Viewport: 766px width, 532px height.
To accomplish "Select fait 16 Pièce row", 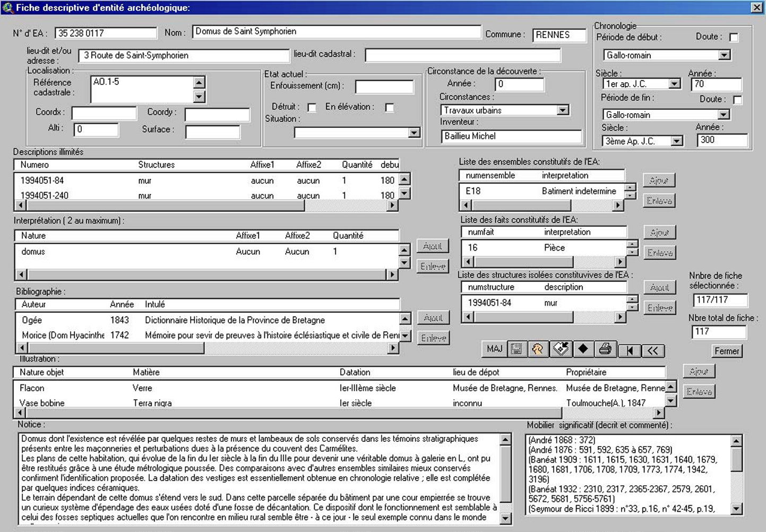I will coord(544,247).
